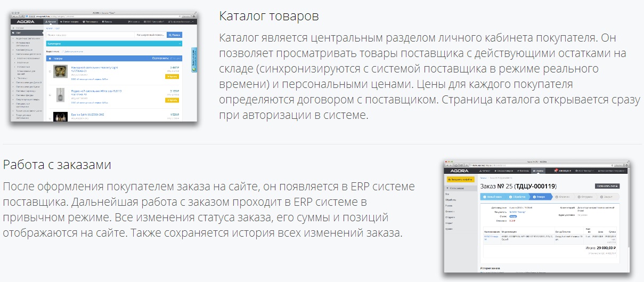Viewport: 644px width, 282px height.
Task: Open the red cart icon in order header
Action: coord(556,171)
